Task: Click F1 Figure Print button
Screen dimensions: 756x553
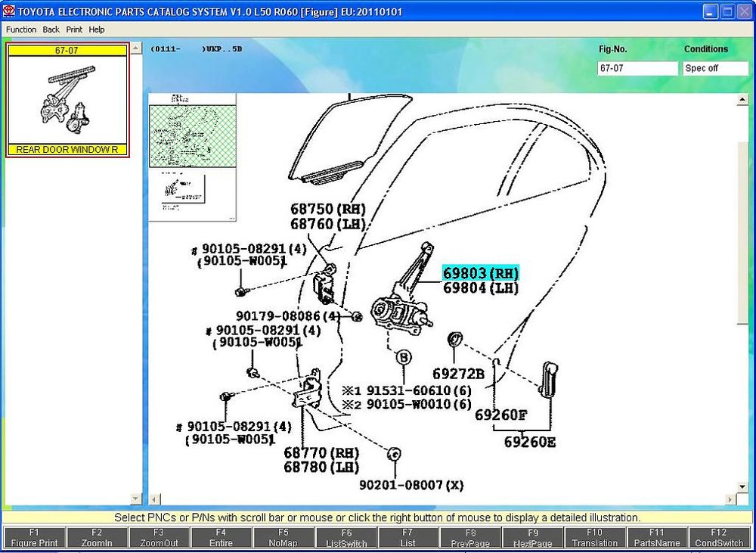Action: (x=34, y=537)
